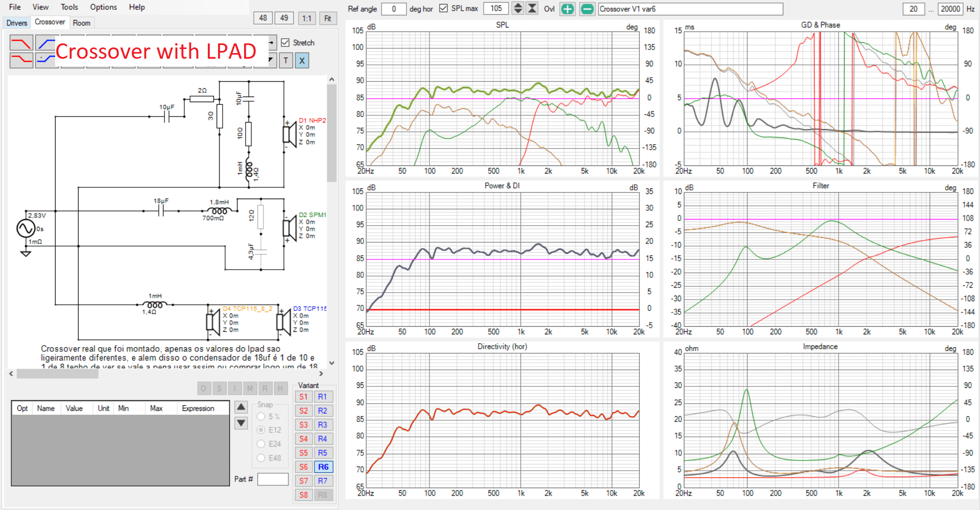
Task: Switch to the Room tab
Action: coord(81,23)
